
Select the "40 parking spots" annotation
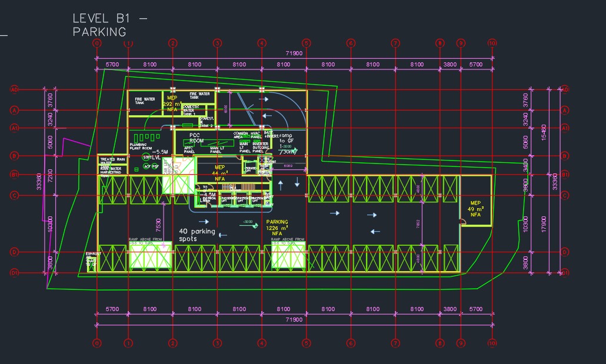[197, 235]
